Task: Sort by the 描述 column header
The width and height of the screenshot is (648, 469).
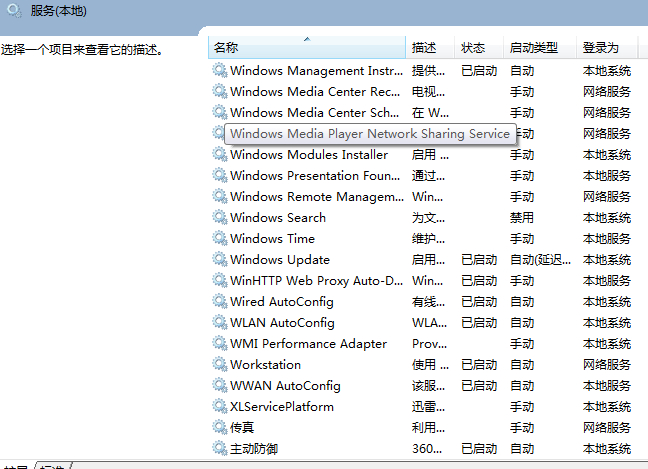Action: [430, 48]
